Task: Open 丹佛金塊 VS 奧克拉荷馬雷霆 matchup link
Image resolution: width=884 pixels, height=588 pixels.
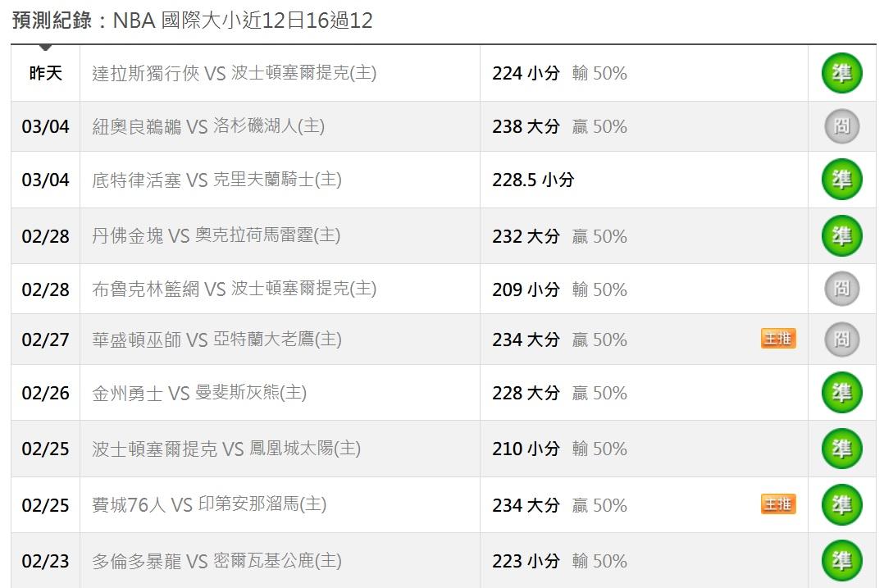Action: coord(216,236)
